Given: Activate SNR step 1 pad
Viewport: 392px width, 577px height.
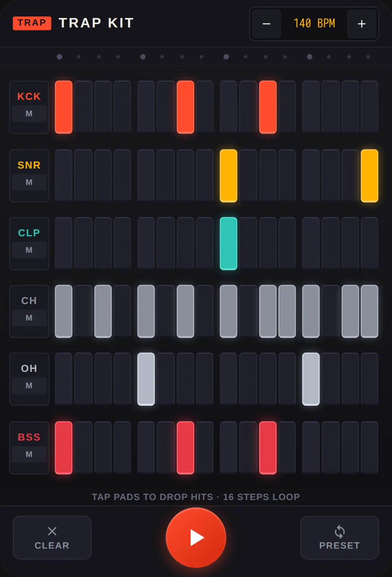Looking at the screenshot, I should 64,176.
